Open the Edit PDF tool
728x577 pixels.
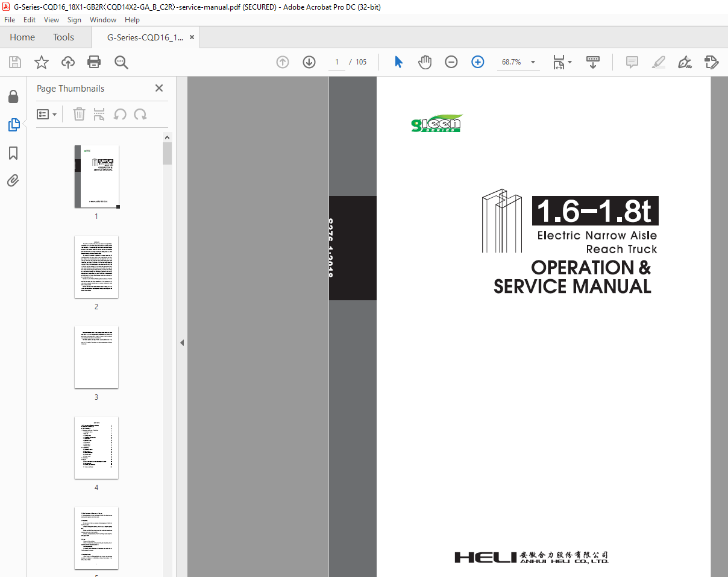711,62
